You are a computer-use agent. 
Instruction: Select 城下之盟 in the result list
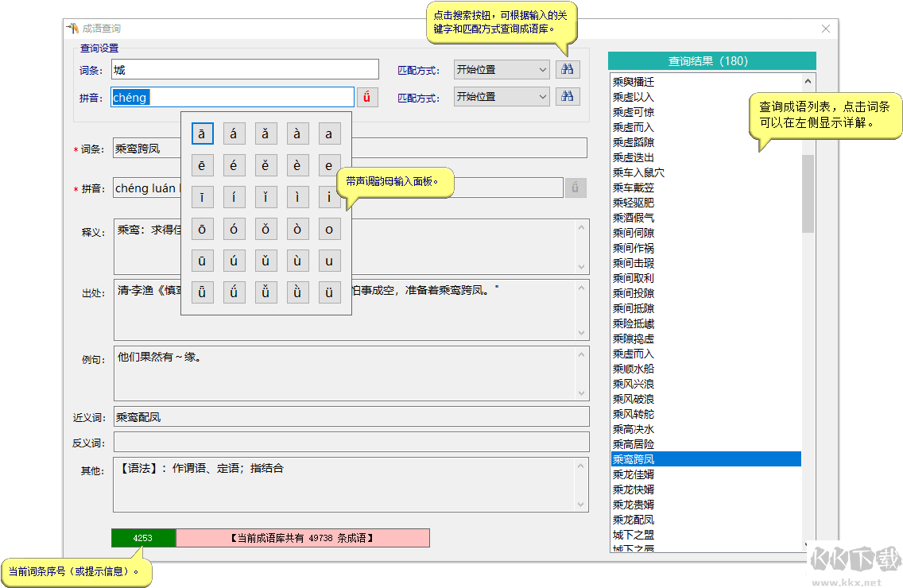tap(632, 534)
